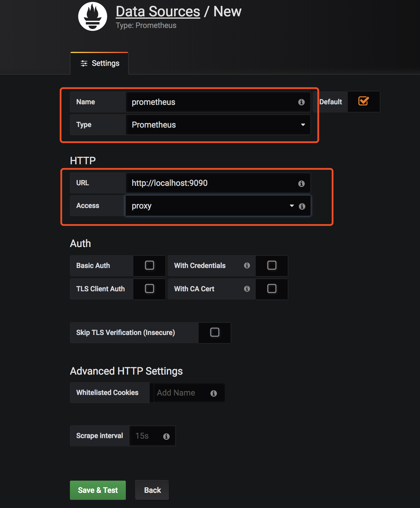Image resolution: width=420 pixels, height=508 pixels.
Task: Click the Save & Test button
Action: pos(98,490)
